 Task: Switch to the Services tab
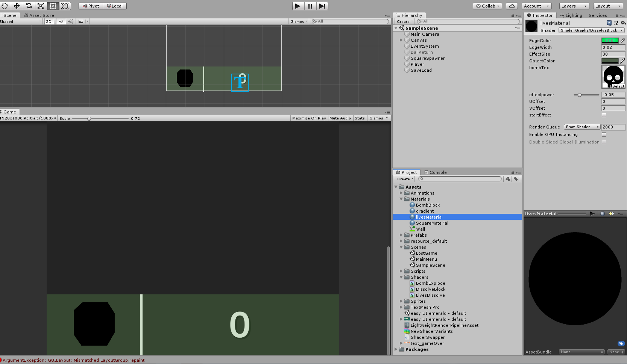click(x=598, y=15)
